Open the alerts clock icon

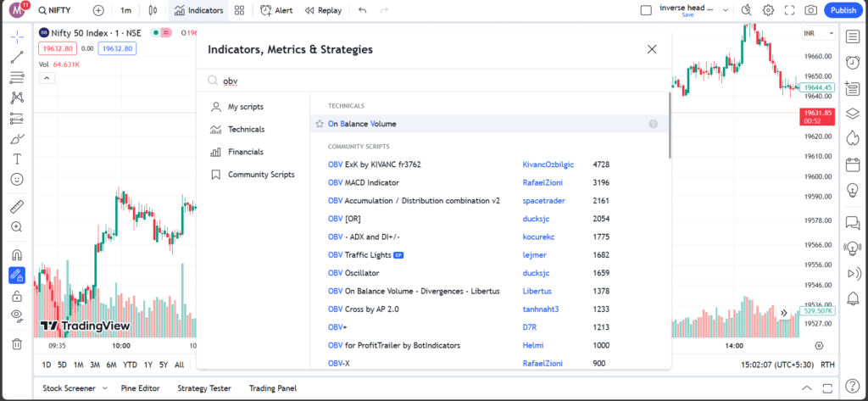tap(853, 63)
